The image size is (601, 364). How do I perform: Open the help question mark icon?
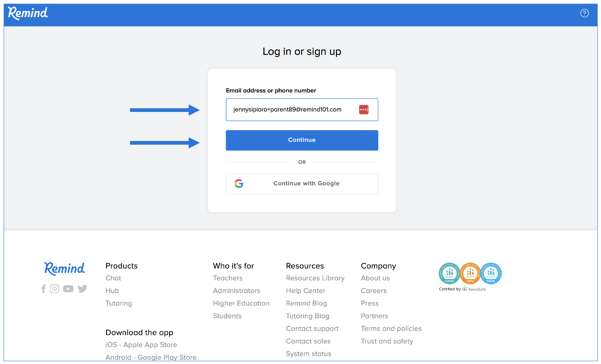[584, 13]
